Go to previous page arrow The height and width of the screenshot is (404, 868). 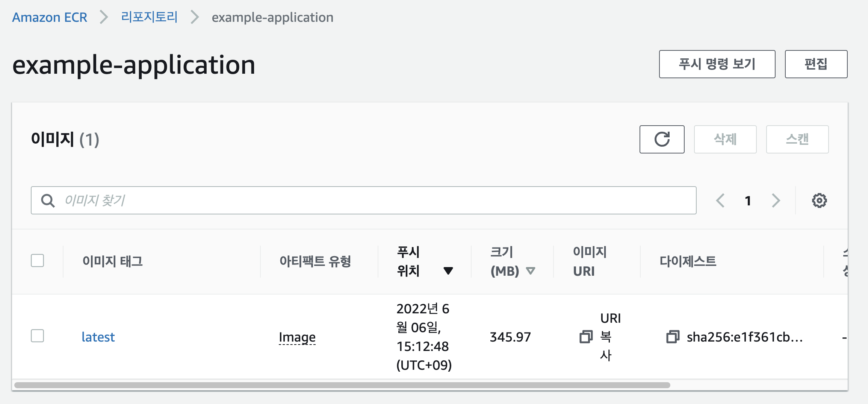[720, 200]
